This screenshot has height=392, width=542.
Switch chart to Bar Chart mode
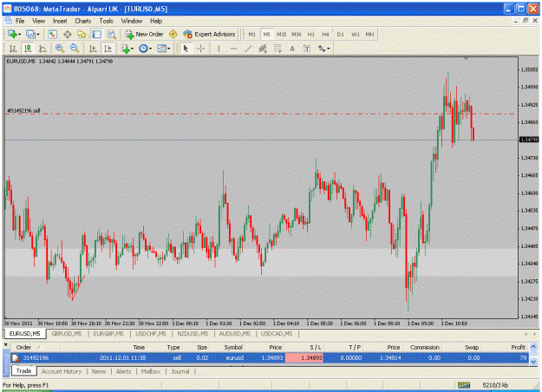[x=13, y=49]
